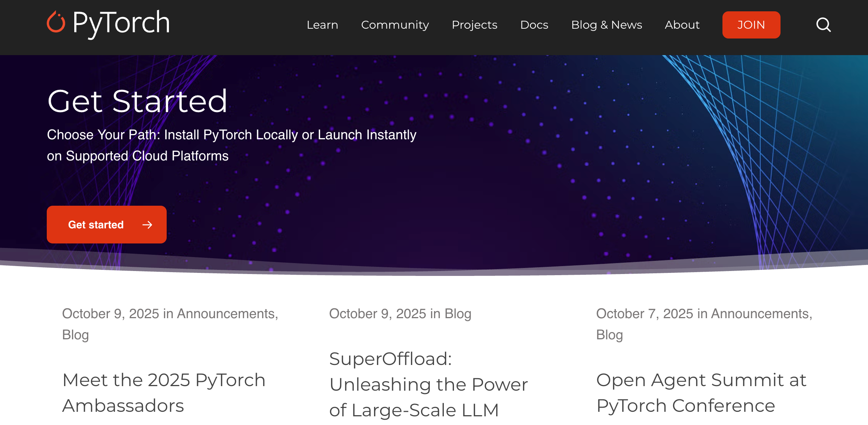
Task: Open the Blog & News menu
Action: pyautogui.click(x=606, y=25)
